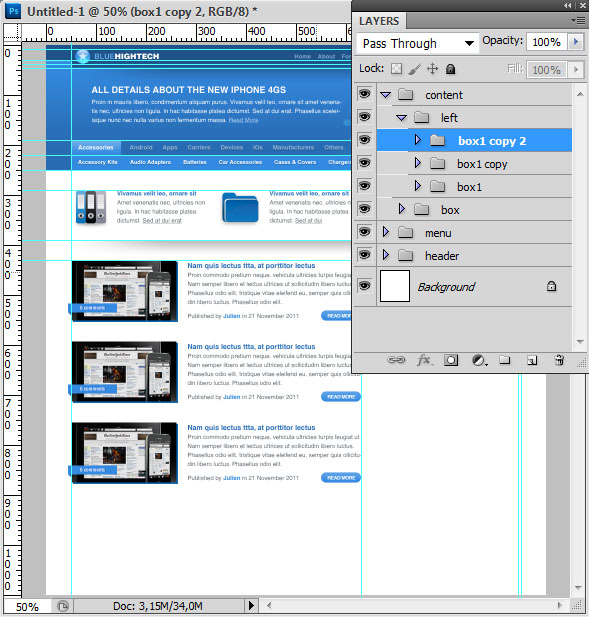Viewport: 589px width, 617px height.
Task: Create new fill or adjustment layer
Action: tap(479, 360)
